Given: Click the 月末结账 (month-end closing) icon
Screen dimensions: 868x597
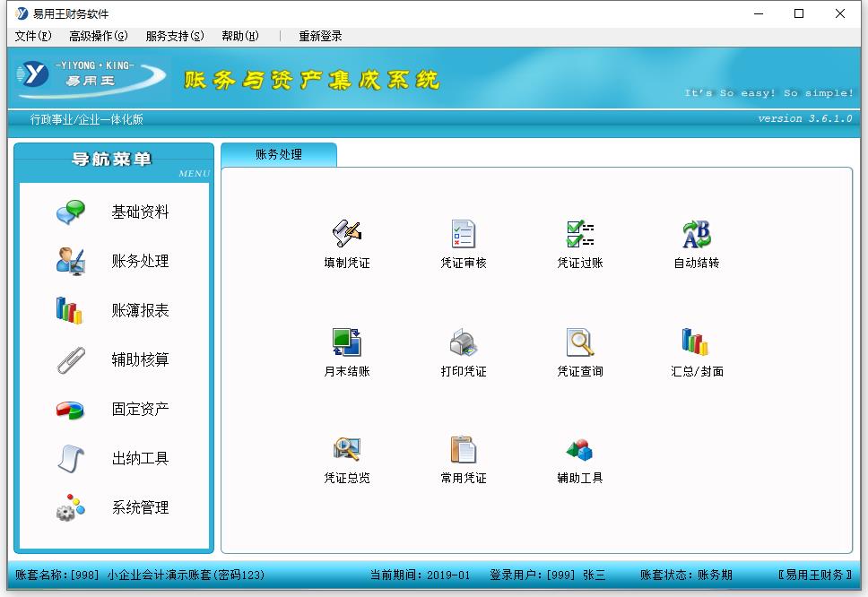Looking at the screenshot, I should click(345, 351).
